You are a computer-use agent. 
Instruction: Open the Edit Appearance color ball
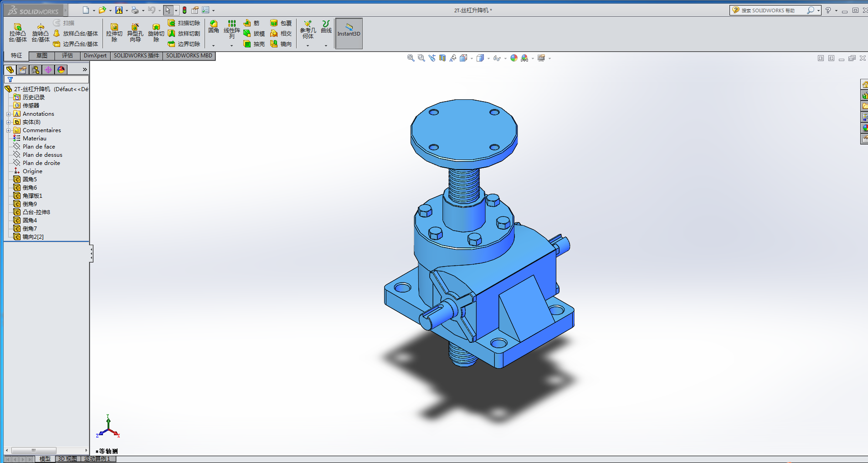(x=514, y=58)
